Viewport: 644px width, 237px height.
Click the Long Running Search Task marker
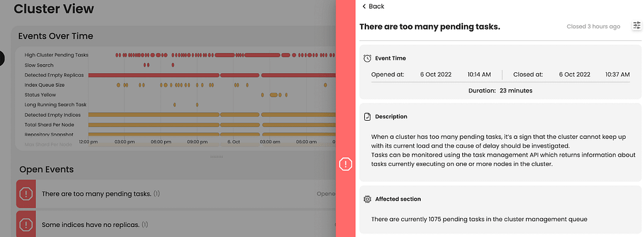click(x=175, y=105)
